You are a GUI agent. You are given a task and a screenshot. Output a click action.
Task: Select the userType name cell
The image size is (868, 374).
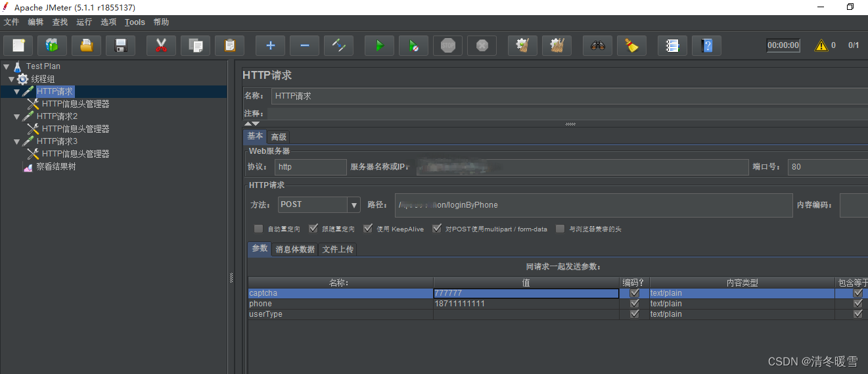340,314
